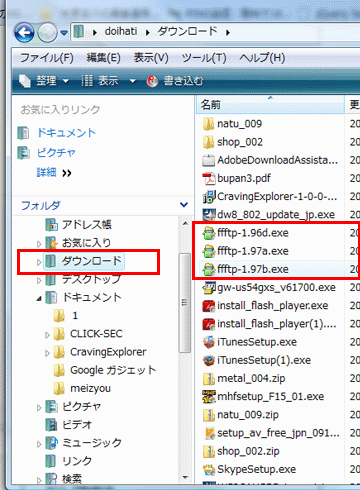
Task: Select natu_009 folder icon
Action: tap(209, 124)
